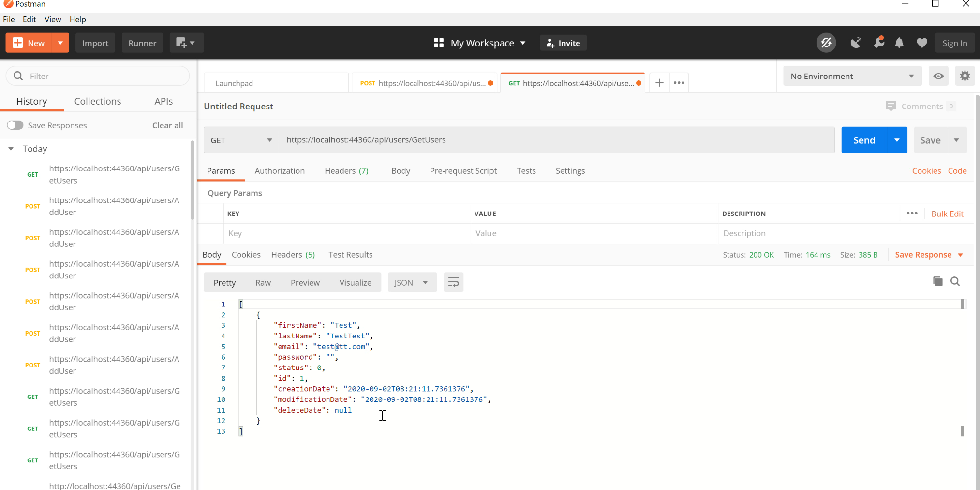The height and width of the screenshot is (490, 980).
Task: Open the JSON format dropdown
Action: coord(411,283)
